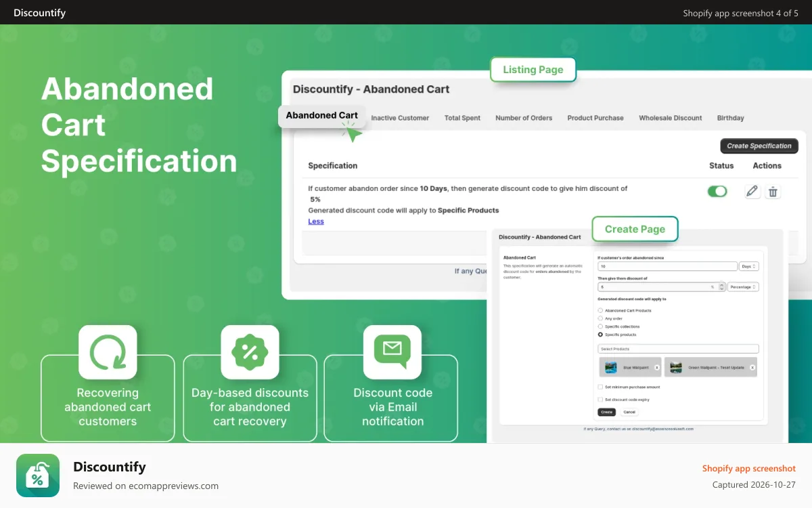Click the Create button on the form
The image size is (812, 508).
[606, 412]
